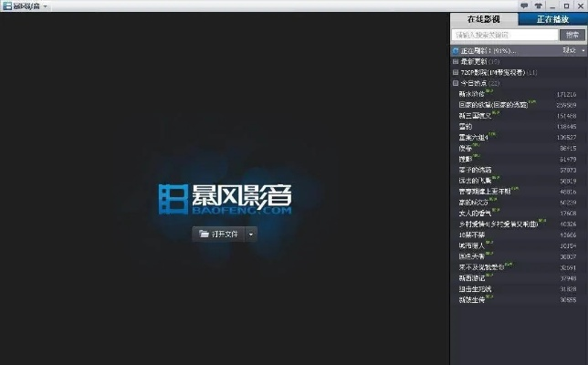Open the 暴风影音 main menu dropdown arrow

46,6
